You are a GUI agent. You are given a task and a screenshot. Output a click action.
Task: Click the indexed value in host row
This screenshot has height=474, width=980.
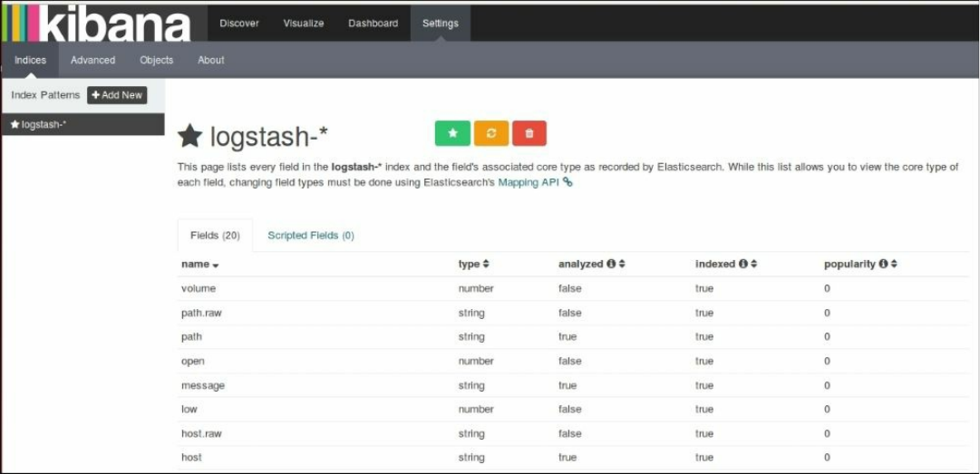[703, 457]
